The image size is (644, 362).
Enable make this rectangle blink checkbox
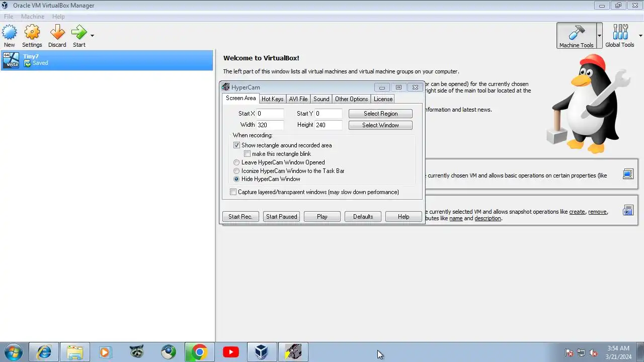coord(247,154)
